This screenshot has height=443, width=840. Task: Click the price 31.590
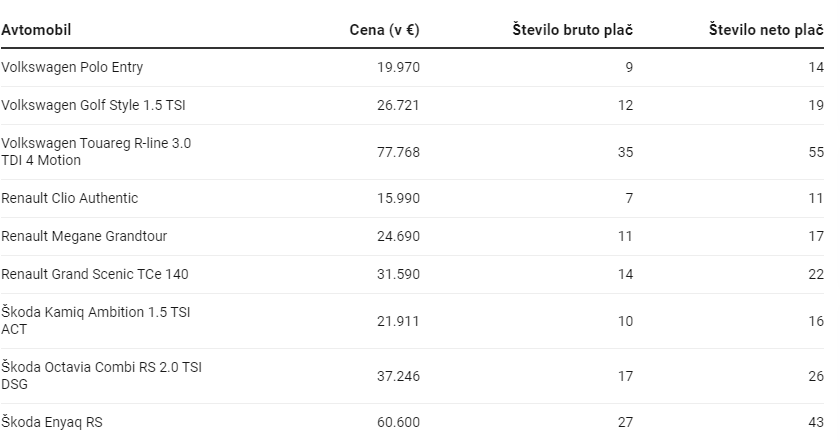(398, 274)
